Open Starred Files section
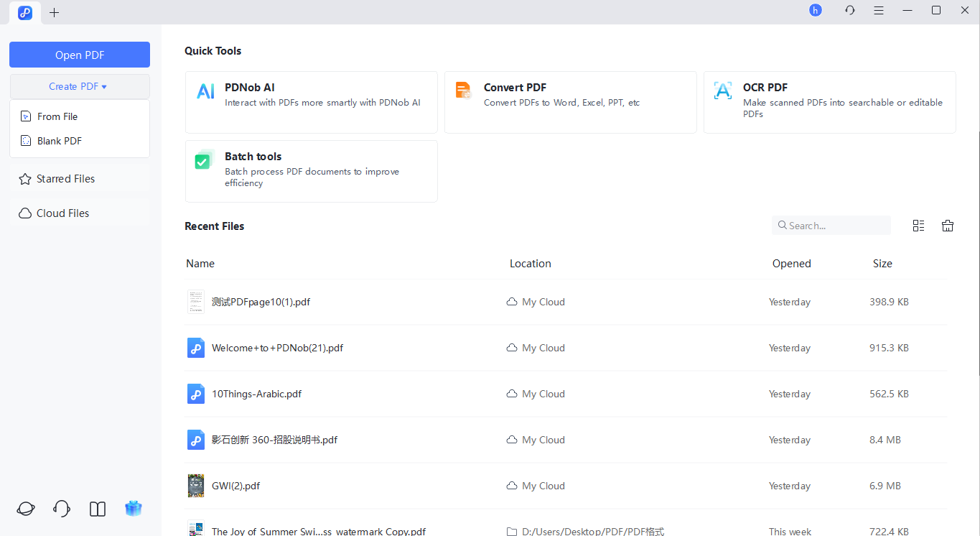The width and height of the screenshot is (980, 536). click(65, 179)
